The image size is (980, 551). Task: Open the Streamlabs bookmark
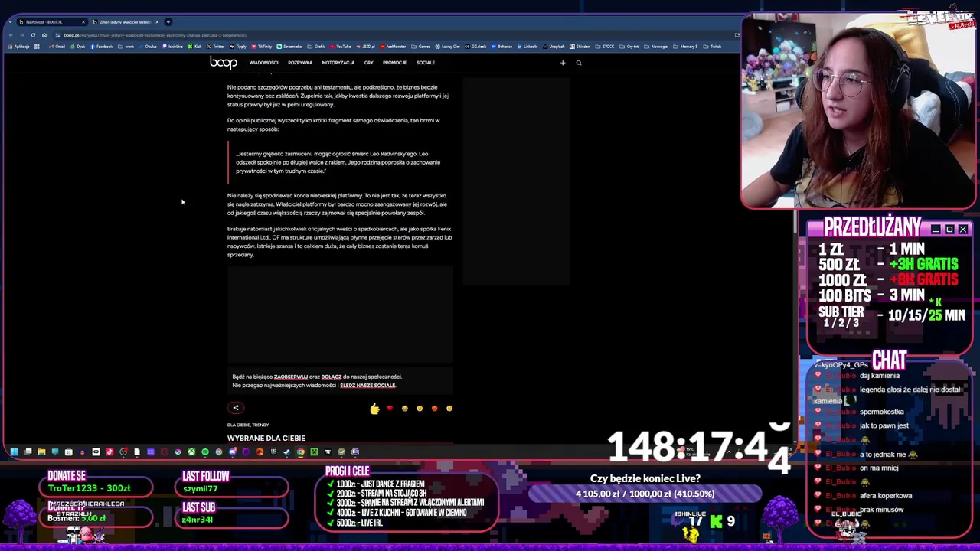pyautogui.click(x=289, y=47)
